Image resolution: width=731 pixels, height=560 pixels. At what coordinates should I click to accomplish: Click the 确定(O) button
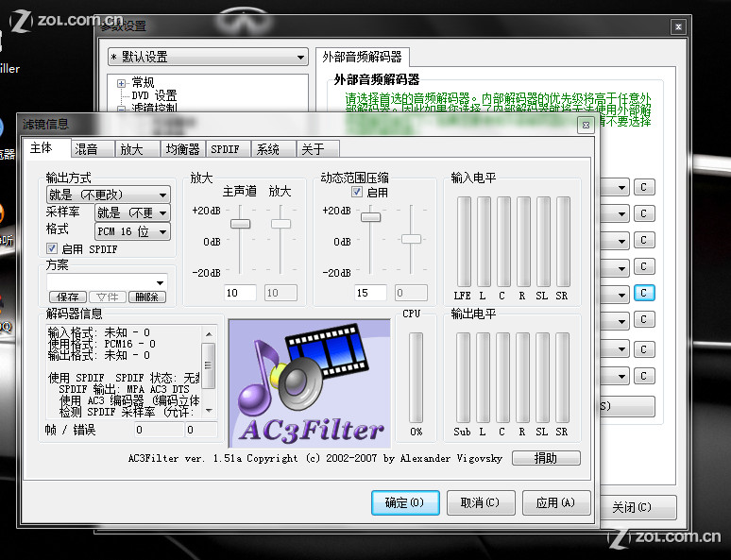click(x=405, y=502)
